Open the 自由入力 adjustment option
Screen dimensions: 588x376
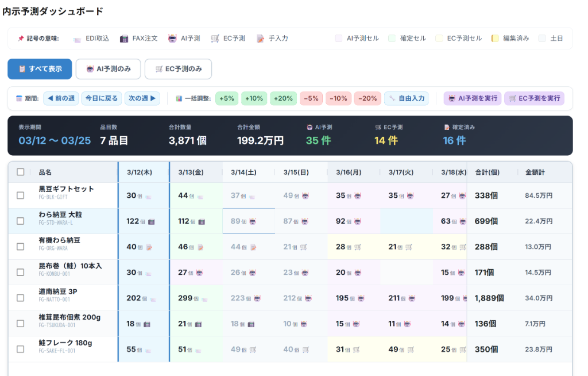[x=407, y=98]
